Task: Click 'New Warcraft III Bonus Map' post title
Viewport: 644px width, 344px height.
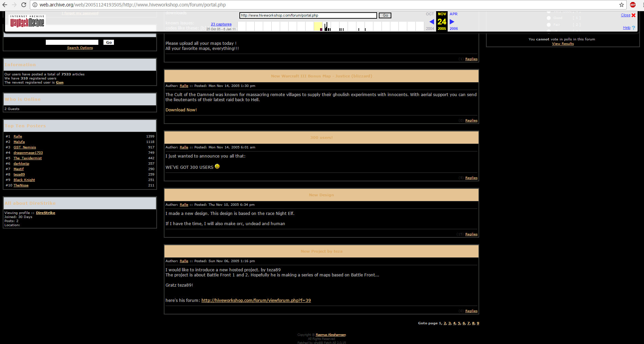Action: tap(321, 76)
